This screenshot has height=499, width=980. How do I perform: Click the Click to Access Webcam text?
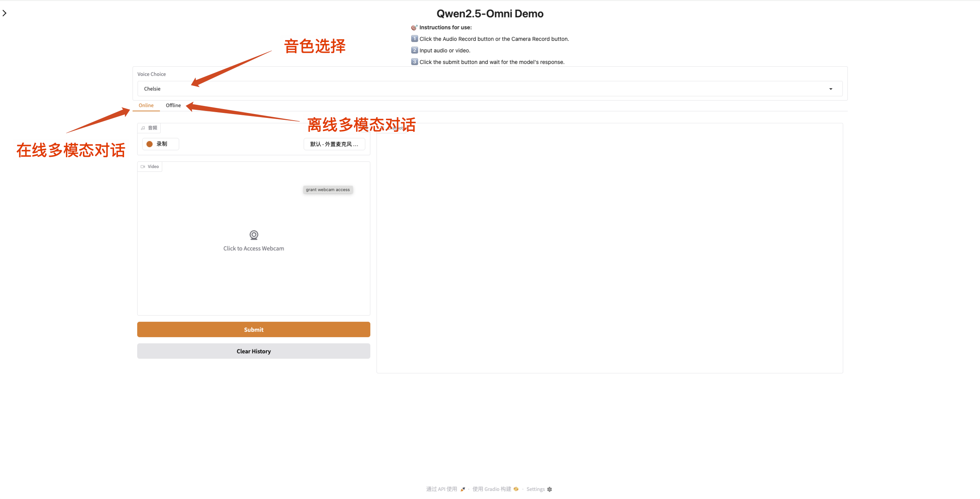point(254,249)
